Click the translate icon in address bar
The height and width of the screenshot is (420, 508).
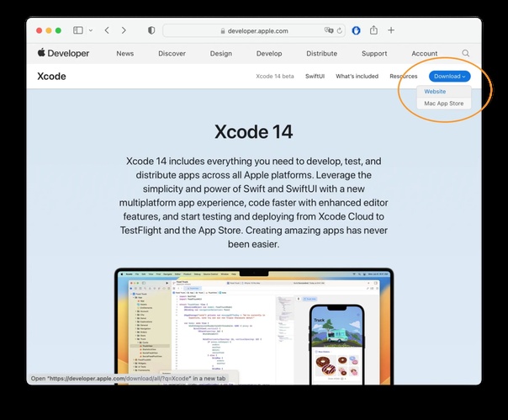[329, 30]
